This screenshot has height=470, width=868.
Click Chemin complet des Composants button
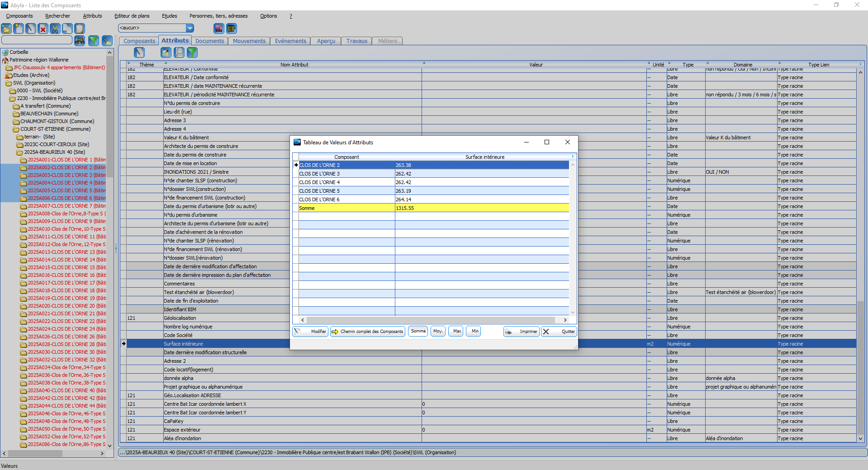click(367, 332)
